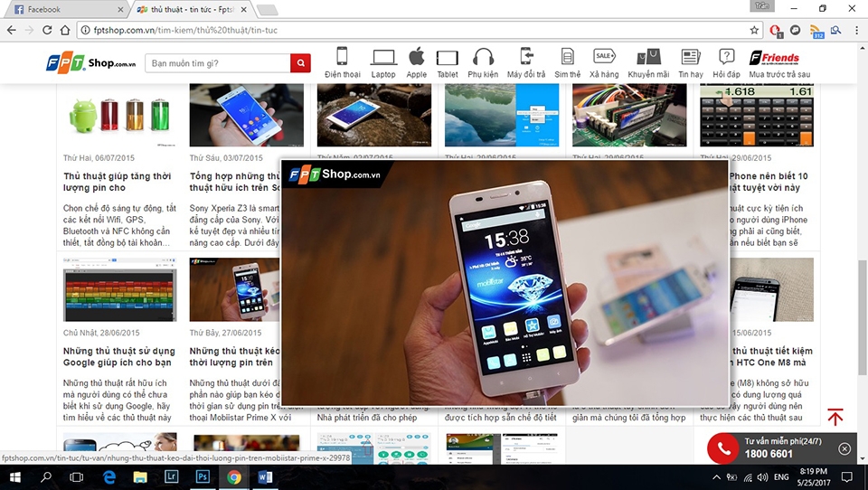This screenshot has width=868, height=490.
Task: Launch Microsoft Edge from taskbar
Action: (109, 477)
